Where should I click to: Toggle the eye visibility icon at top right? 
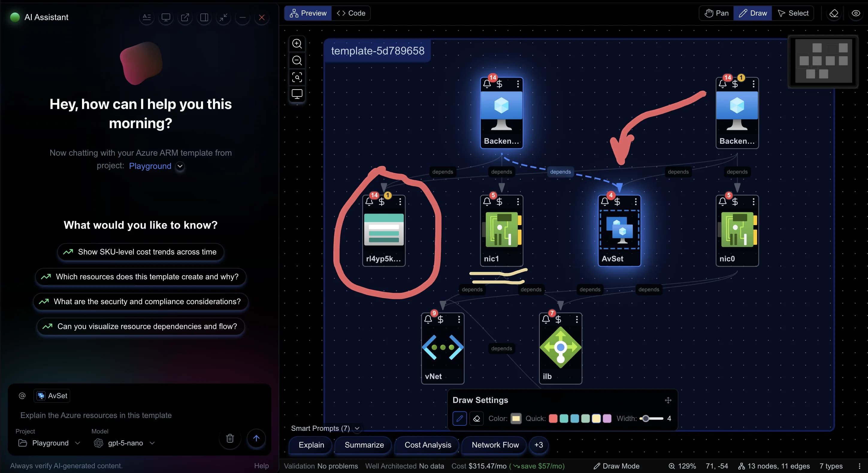[x=856, y=13]
